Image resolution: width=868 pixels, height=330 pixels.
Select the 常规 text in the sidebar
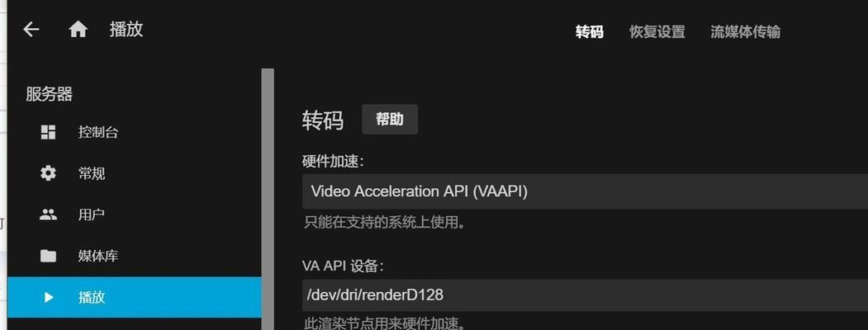pyautogui.click(x=92, y=173)
